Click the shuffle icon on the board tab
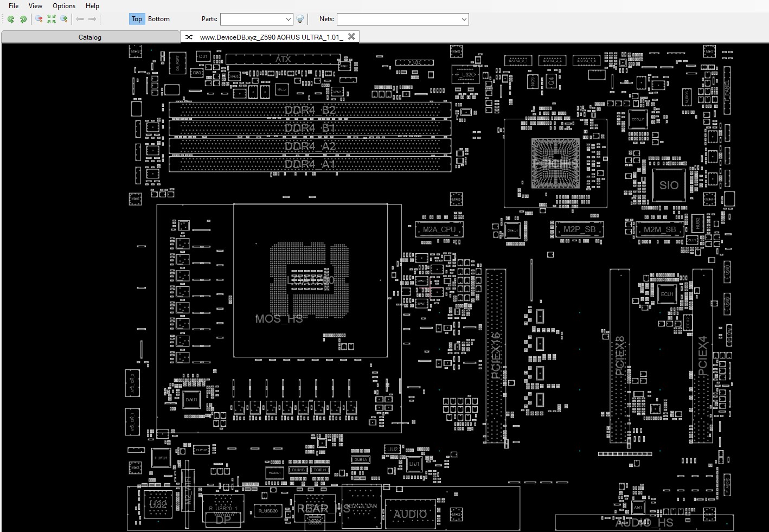Viewport: 769px width, 532px height. (189, 37)
